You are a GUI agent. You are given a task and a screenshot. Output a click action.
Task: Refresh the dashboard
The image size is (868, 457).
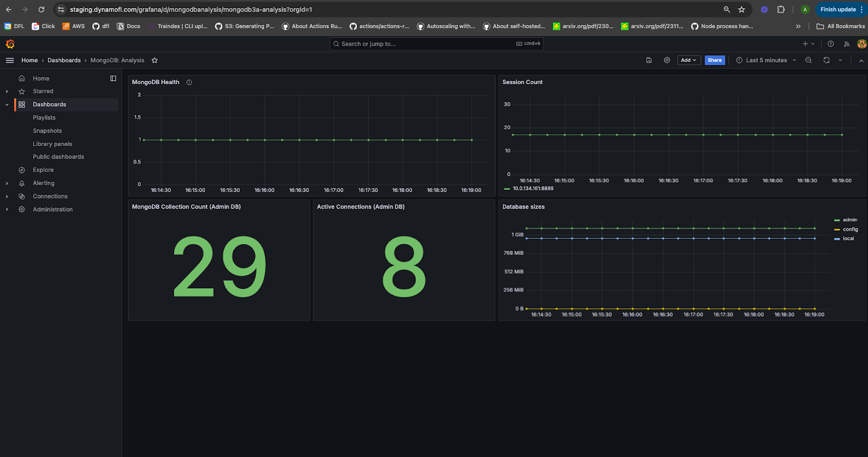[x=827, y=60]
